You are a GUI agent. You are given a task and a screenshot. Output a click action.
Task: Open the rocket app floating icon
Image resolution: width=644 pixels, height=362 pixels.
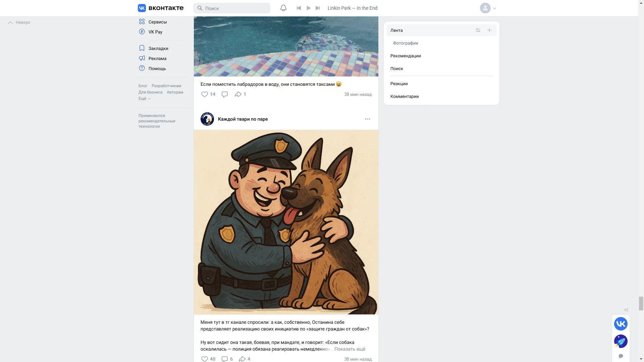[621, 341]
